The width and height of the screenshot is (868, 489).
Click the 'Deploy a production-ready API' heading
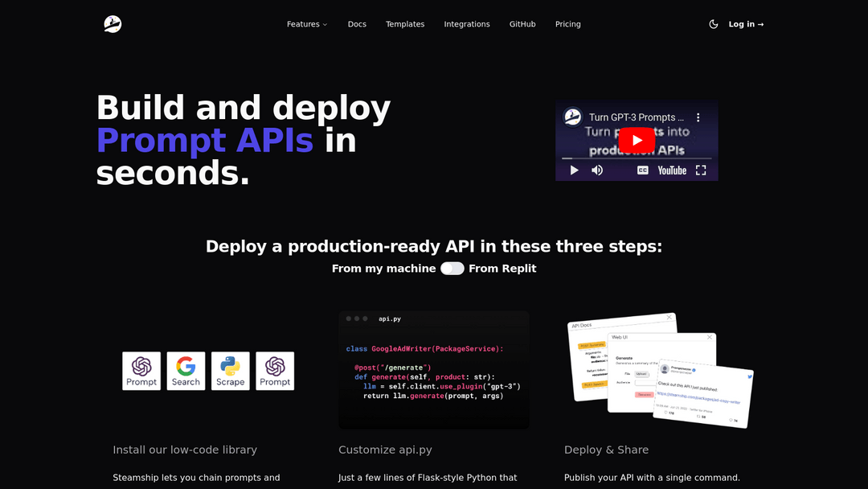[x=434, y=246]
